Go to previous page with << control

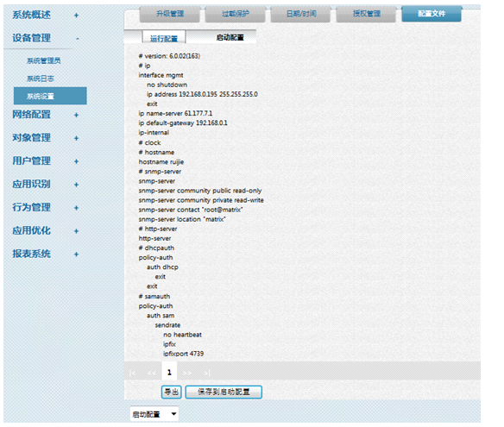point(151,373)
